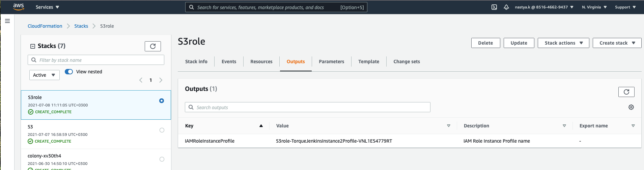Switch to the Outputs tab
644x170 pixels.
pos(296,62)
